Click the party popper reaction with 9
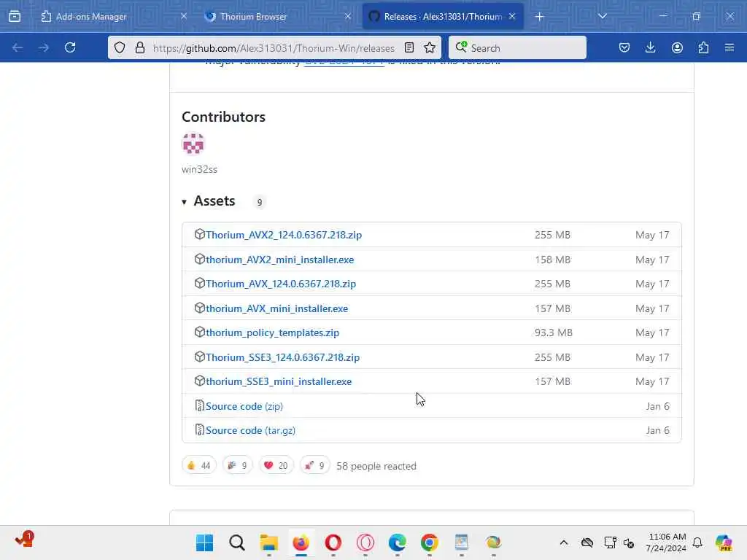 click(237, 465)
